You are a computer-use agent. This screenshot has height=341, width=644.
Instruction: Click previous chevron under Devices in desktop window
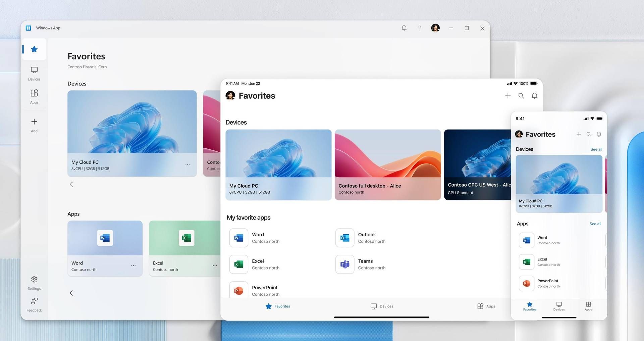tap(71, 184)
